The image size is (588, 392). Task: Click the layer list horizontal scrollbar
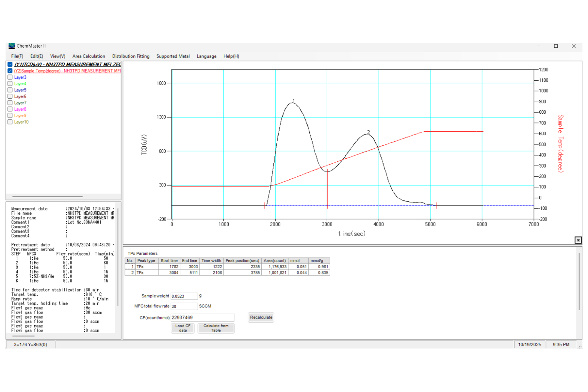[x=47, y=197]
